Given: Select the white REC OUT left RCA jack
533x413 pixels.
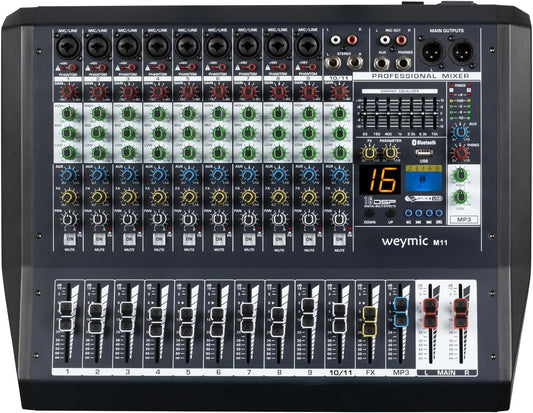Looking at the screenshot, I should pos(384,40).
